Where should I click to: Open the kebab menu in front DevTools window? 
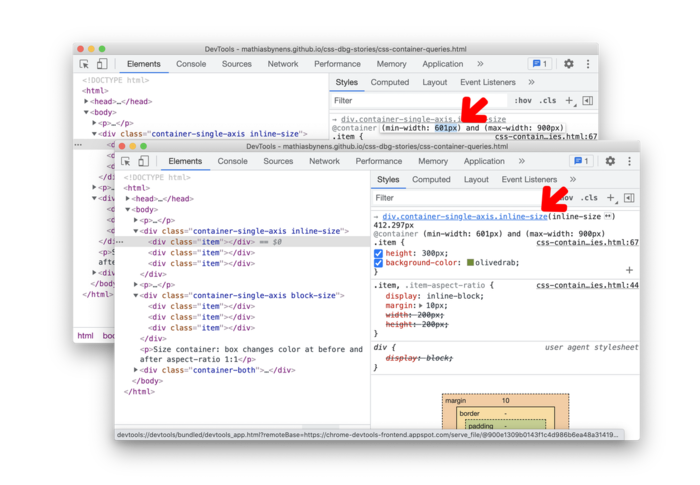628,161
